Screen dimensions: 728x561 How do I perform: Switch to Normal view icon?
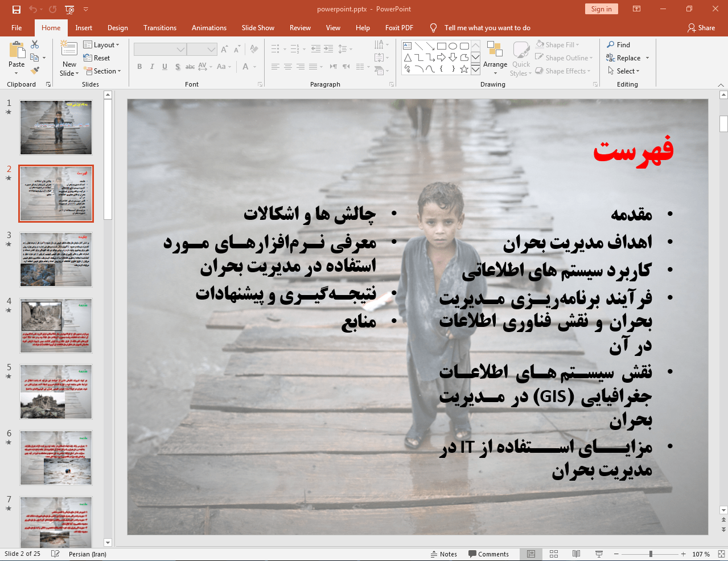[531, 554]
